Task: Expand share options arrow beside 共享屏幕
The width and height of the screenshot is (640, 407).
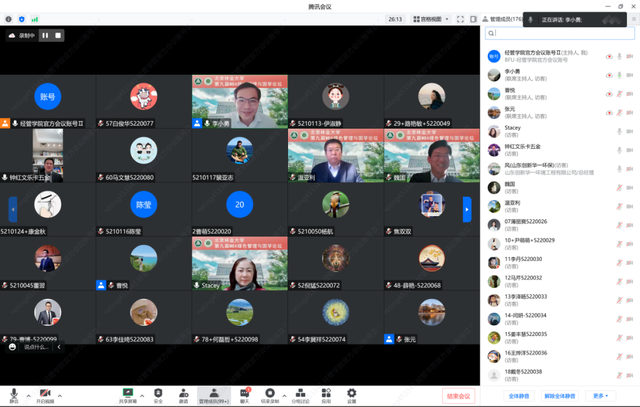Action: pos(142,396)
